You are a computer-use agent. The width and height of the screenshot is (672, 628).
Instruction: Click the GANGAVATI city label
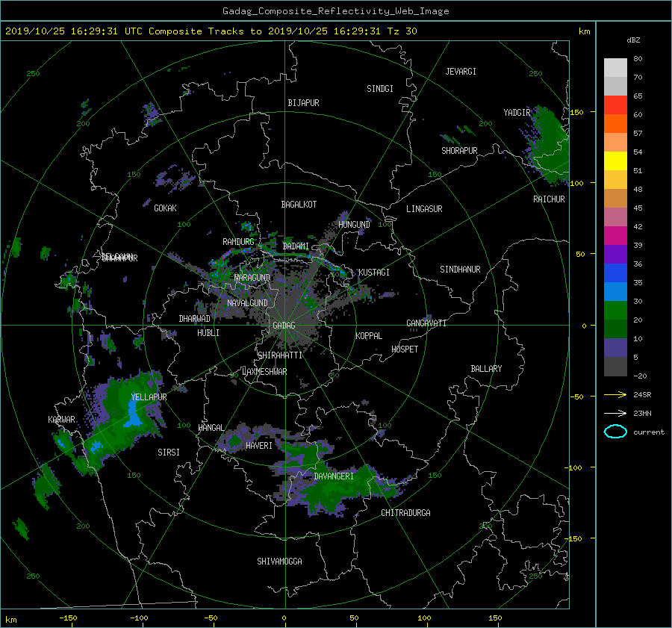tap(426, 323)
